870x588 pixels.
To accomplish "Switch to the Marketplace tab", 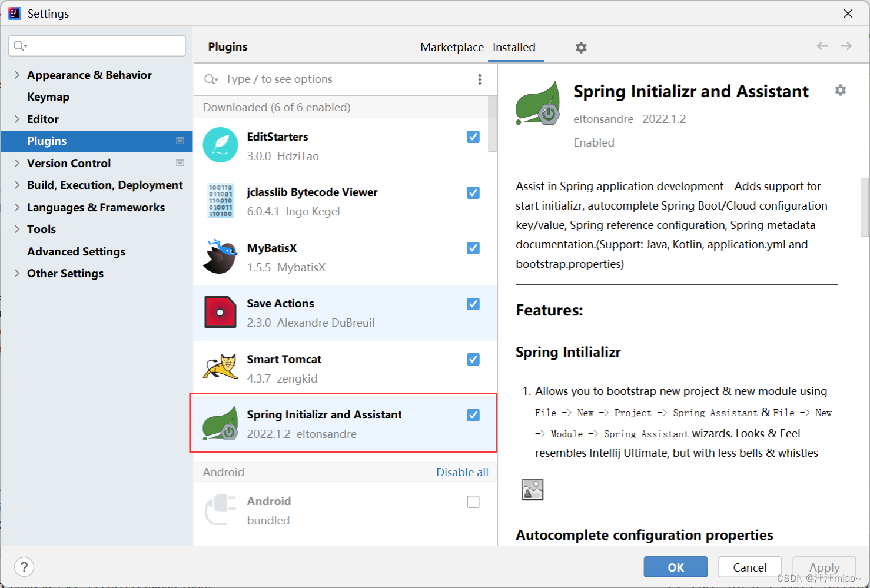I will coord(451,47).
